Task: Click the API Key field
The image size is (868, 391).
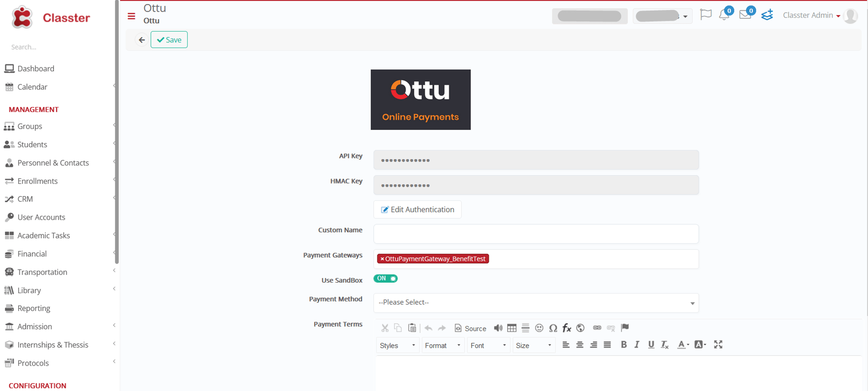Action: click(x=536, y=160)
